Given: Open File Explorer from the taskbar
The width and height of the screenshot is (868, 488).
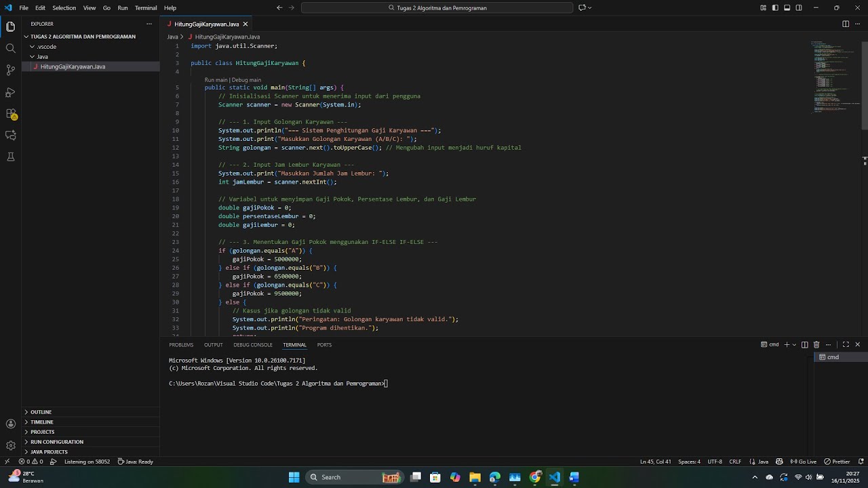Looking at the screenshot, I should (x=475, y=477).
